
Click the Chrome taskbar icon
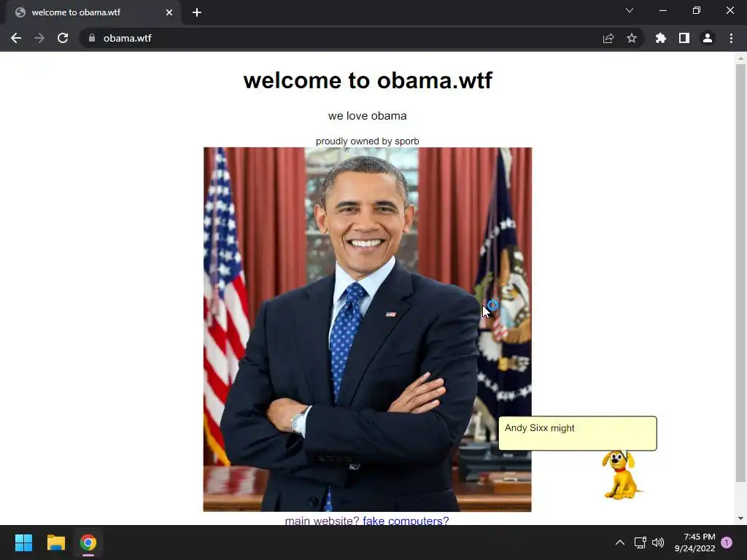tap(88, 542)
